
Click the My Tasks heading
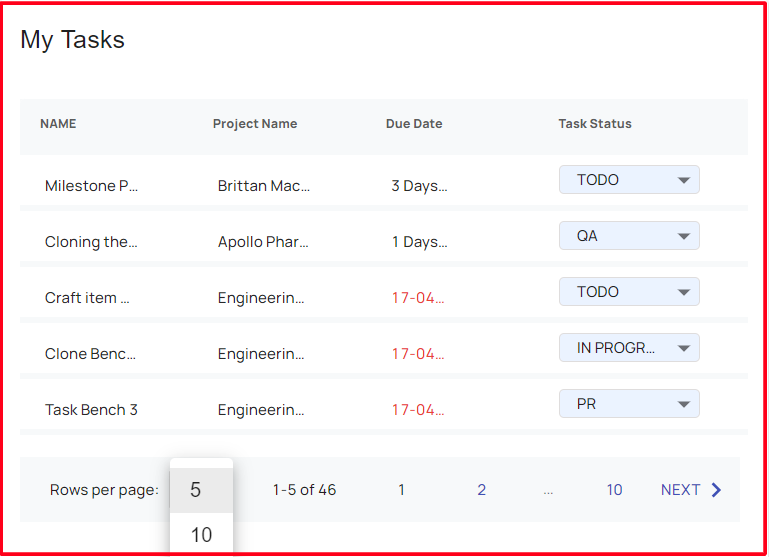coord(73,40)
